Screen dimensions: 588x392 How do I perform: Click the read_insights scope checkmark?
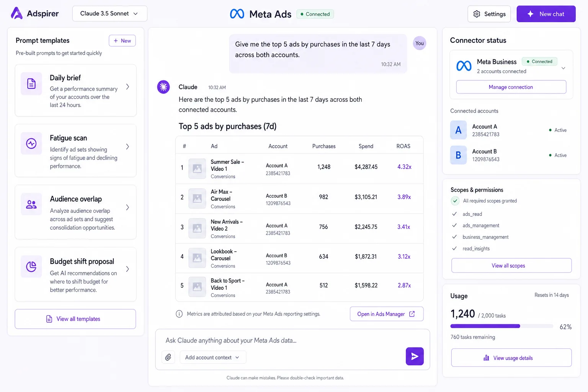pos(454,248)
